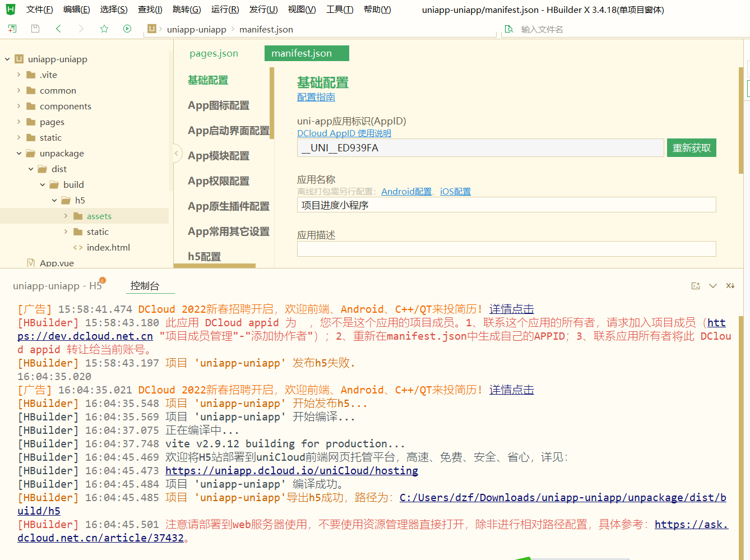750x560 pixels.
Task: Click the HBuilder X logo icon
Action: point(10,9)
